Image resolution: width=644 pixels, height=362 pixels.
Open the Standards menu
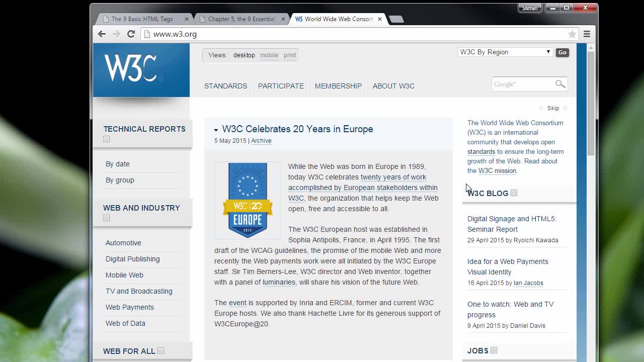click(x=225, y=86)
